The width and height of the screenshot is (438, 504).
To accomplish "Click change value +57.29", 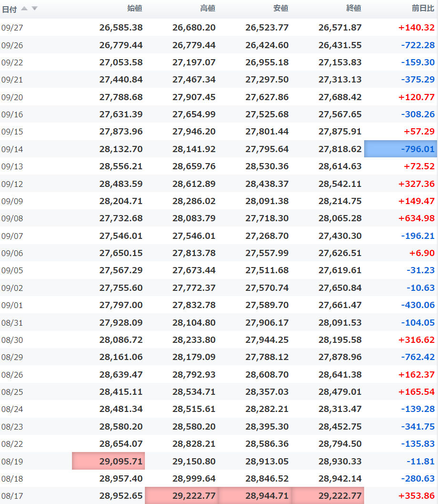I will (419, 132).
